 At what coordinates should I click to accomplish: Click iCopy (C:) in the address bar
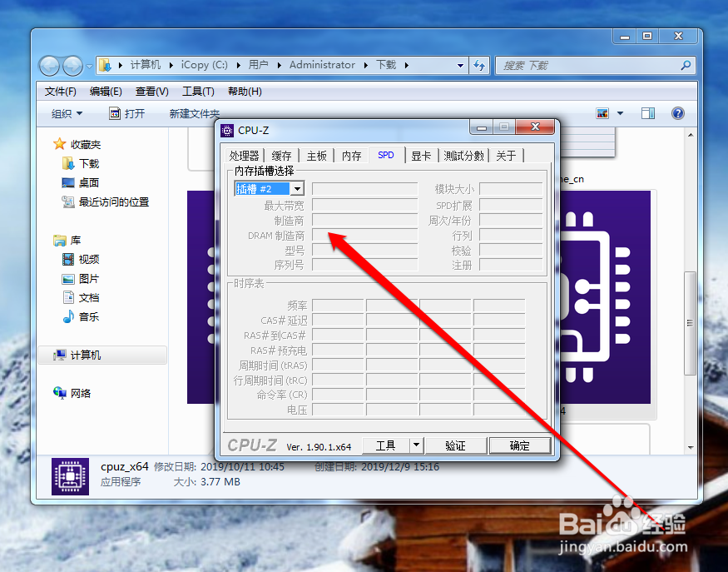(x=205, y=65)
